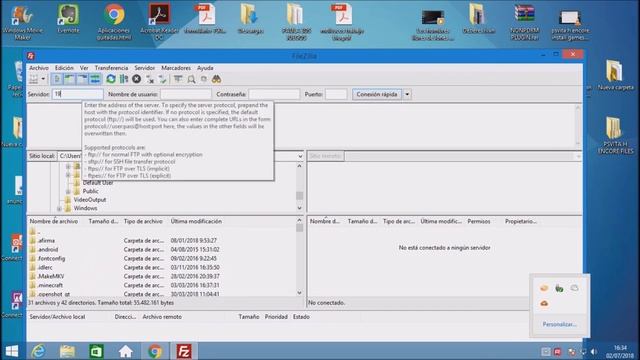Select the Windows folder in local tree
This screenshot has height=360, width=640.
pyautogui.click(x=85, y=208)
